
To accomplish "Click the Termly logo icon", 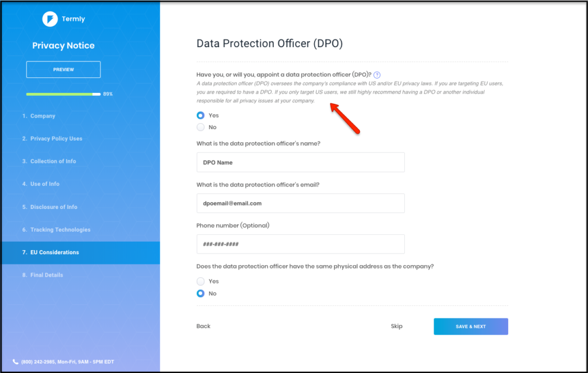I will [50, 19].
